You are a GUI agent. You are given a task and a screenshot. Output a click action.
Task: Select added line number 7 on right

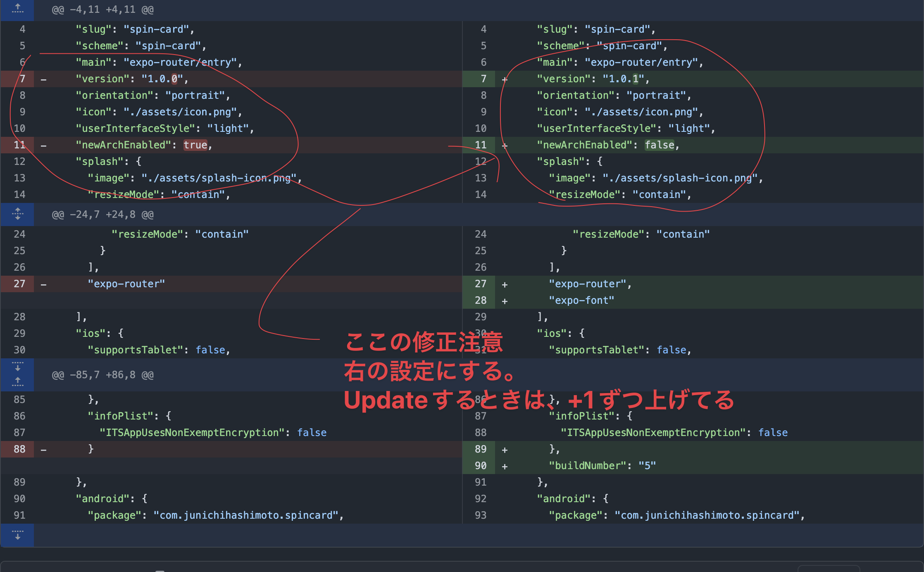click(x=483, y=79)
